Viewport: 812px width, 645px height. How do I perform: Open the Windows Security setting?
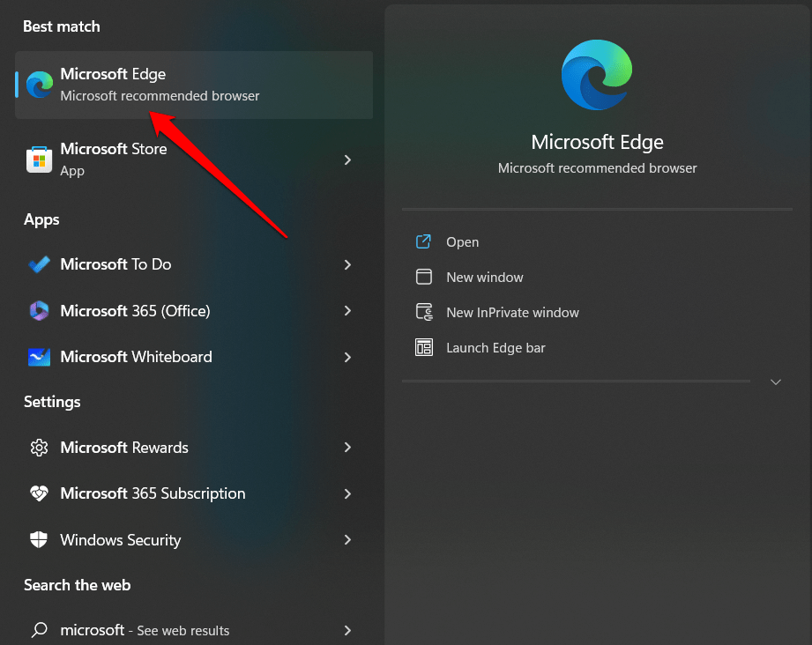click(194, 540)
